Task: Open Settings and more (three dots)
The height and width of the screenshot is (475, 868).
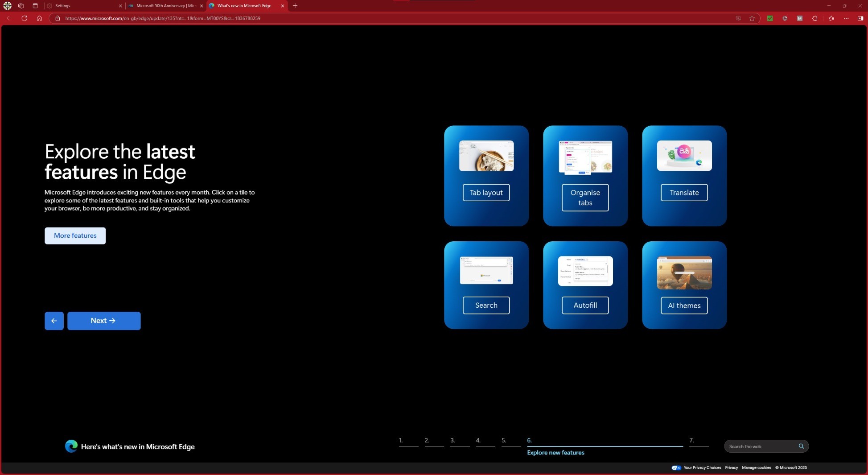Action: pos(846,18)
